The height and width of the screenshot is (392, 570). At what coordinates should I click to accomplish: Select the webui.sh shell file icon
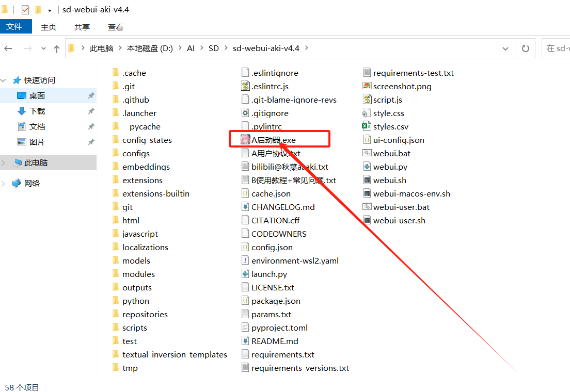click(367, 180)
